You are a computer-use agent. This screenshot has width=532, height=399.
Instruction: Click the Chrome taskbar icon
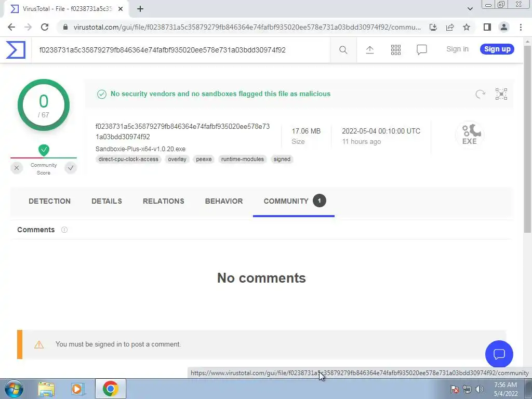[x=110, y=389]
